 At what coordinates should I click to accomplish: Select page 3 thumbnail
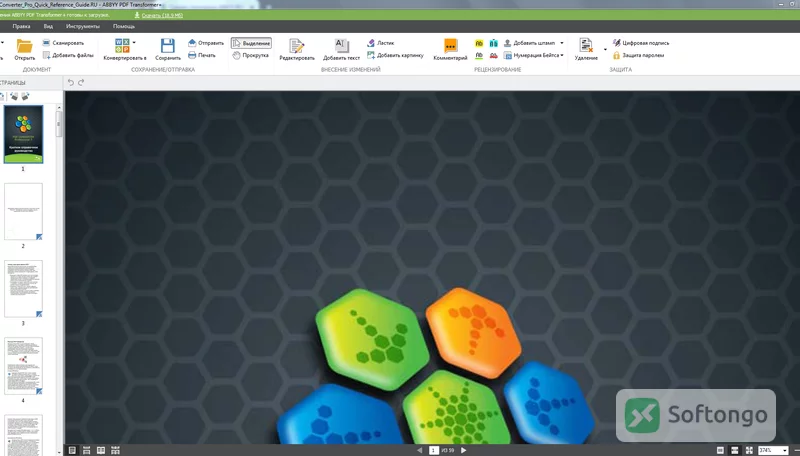tap(23, 289)
